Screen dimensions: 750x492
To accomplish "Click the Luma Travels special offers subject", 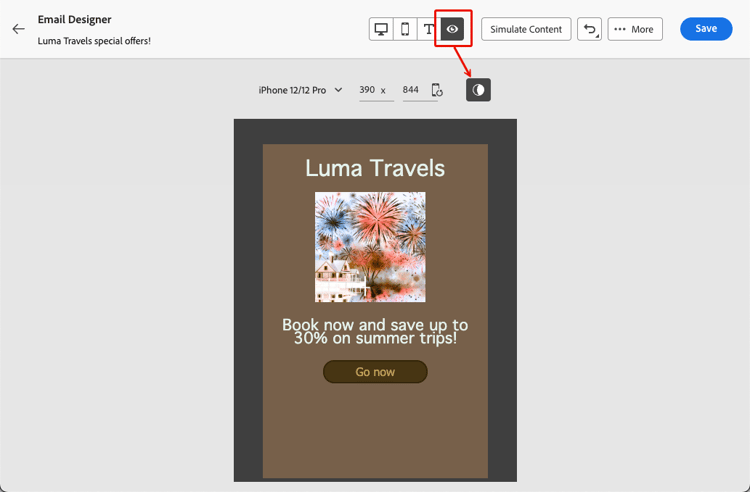I will (94, 41).
